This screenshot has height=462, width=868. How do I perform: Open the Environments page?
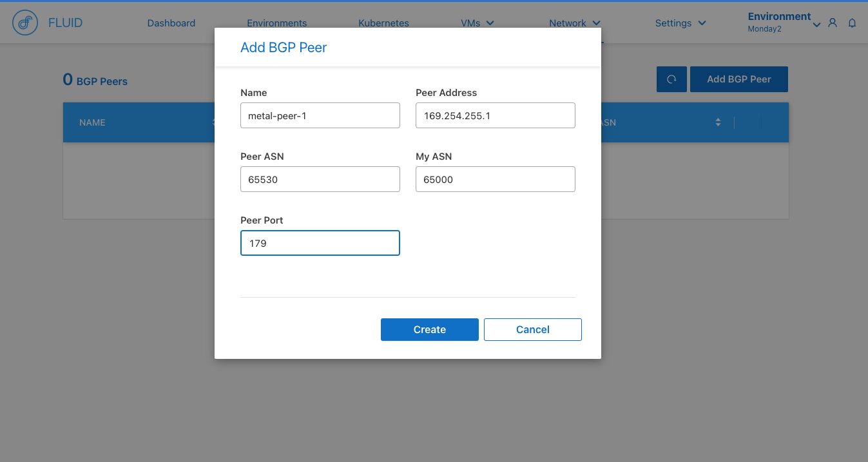[x=277, y=23]
